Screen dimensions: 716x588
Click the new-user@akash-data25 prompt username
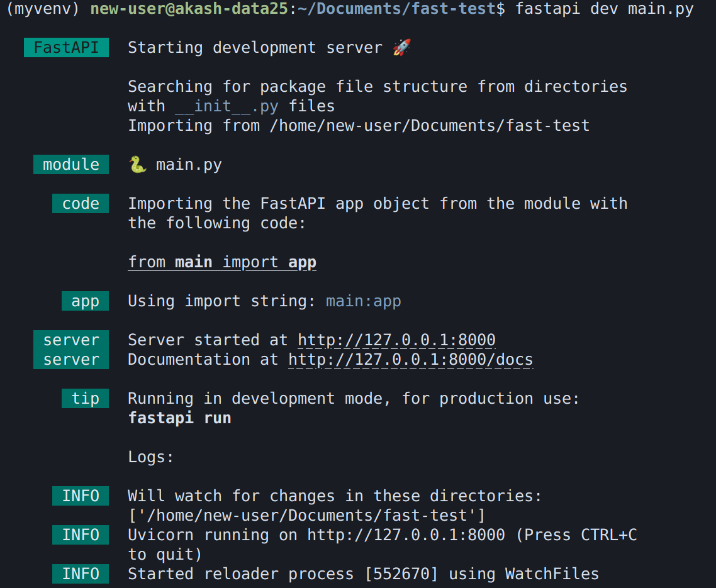189,9
